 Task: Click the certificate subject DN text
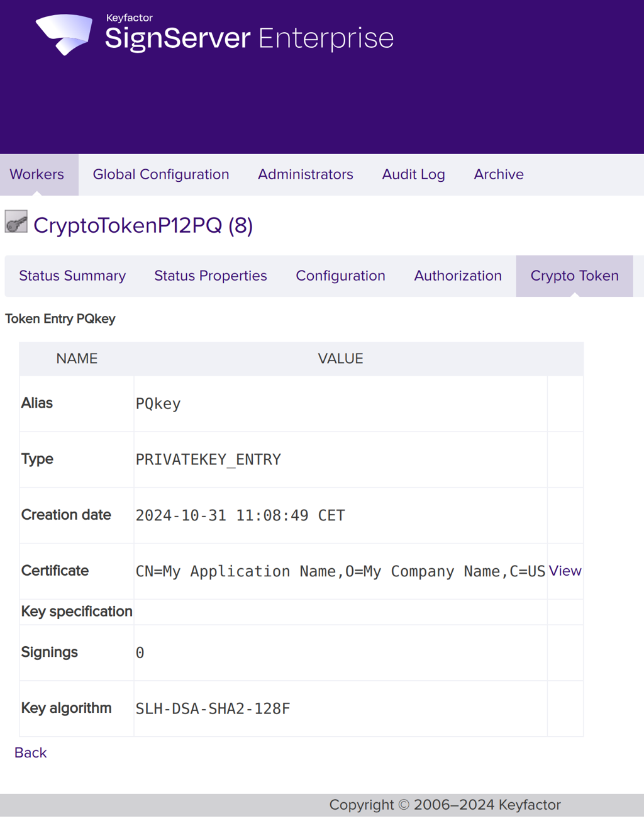click(340, 571)
